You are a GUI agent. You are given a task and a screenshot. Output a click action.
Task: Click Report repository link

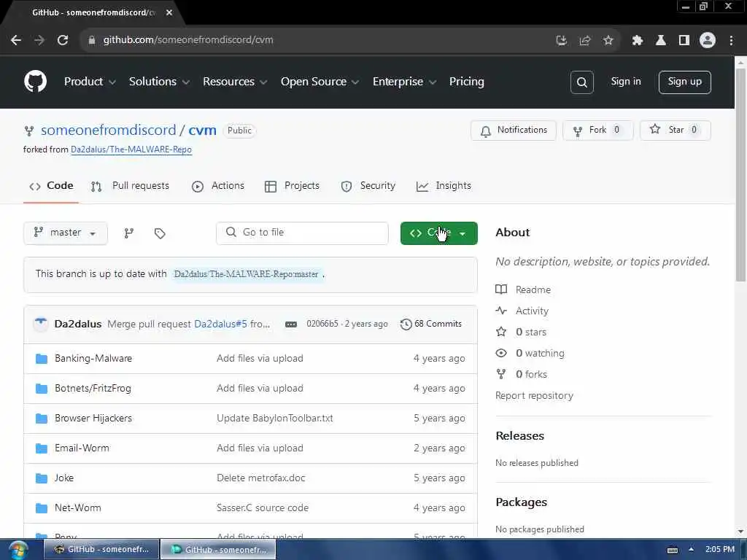tap(534, 396)
